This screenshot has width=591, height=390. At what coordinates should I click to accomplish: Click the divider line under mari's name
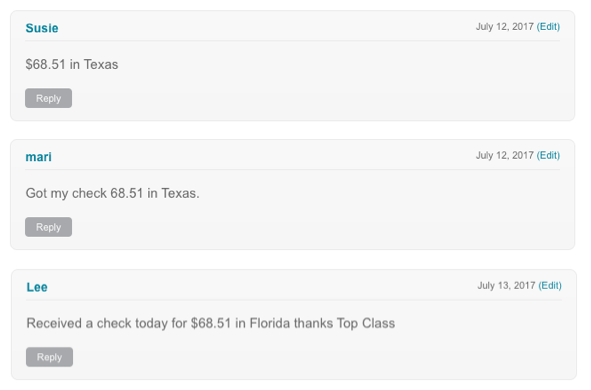click(292, 170)
